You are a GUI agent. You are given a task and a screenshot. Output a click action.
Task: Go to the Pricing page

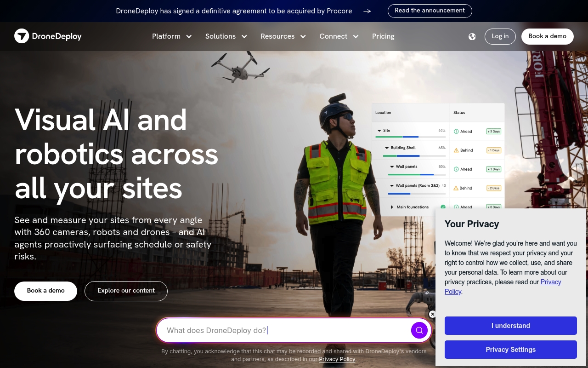[383, 36]
